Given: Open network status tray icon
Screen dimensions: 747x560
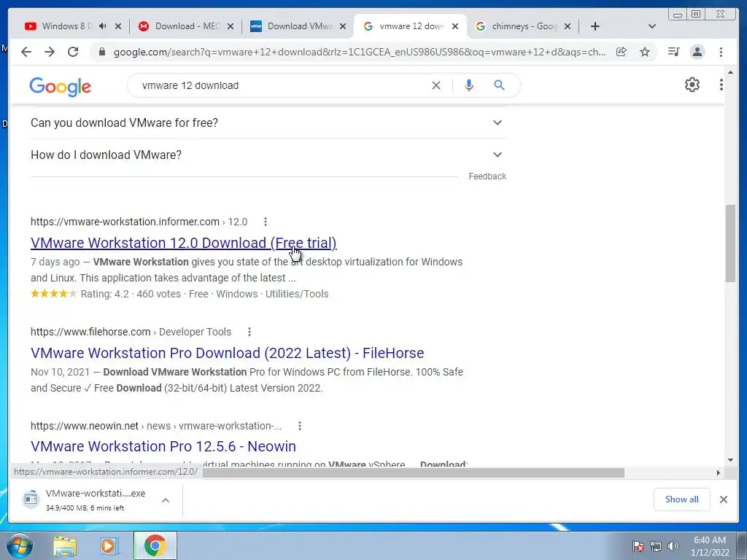Looking at the screenshot, I should click(656, 546).
